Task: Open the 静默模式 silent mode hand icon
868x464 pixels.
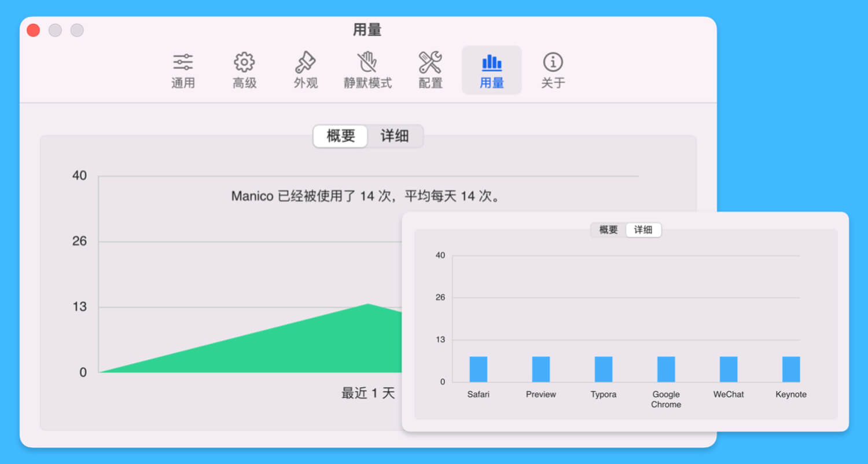Action: click(367, 63)
